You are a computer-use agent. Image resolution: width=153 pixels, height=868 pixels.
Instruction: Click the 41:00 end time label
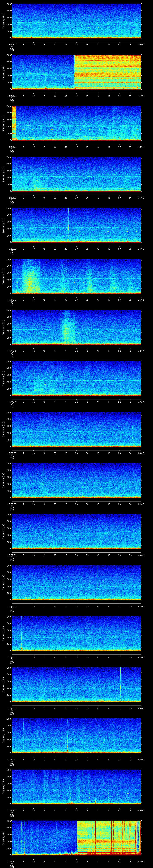(141, 606)
